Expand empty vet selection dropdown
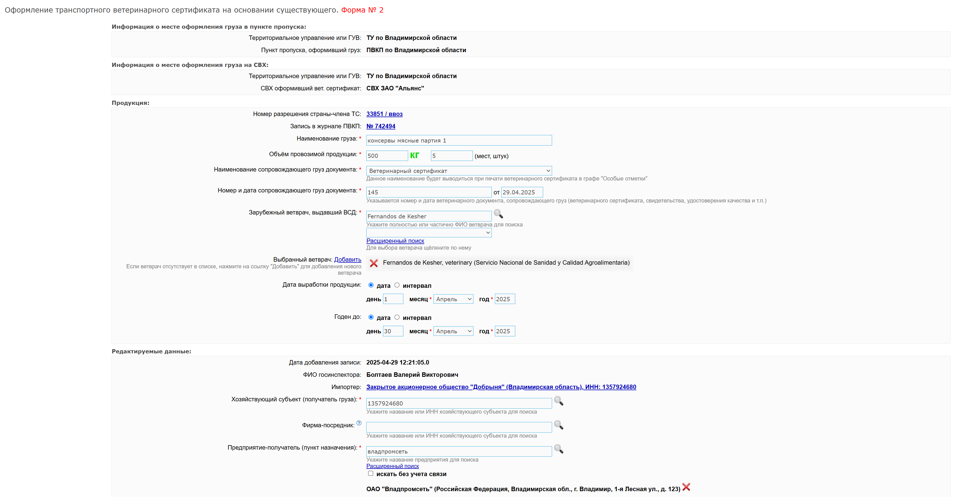 pyautogui.click(x=428, y=233)
